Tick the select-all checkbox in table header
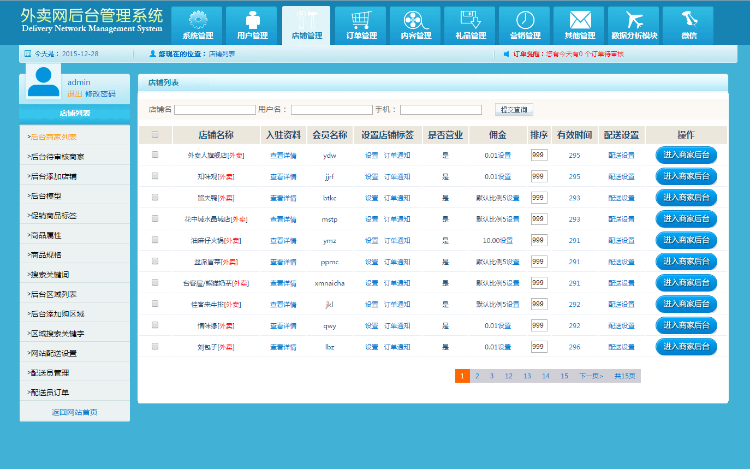Image resolution: width=750 pixels, height=469 pixels. coord(155,135)
